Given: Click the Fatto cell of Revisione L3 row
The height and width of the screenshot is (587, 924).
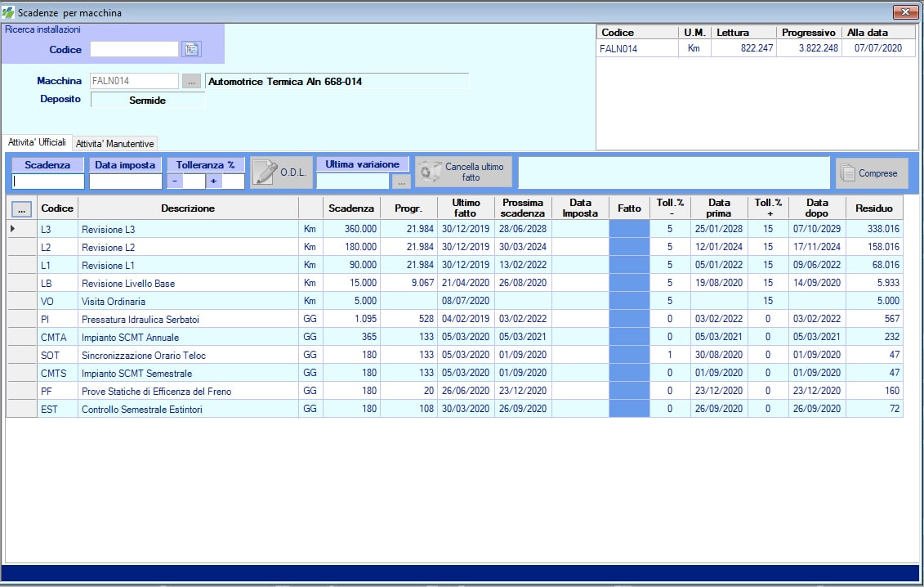Looking at the screenshot, I should click(629, 229).
